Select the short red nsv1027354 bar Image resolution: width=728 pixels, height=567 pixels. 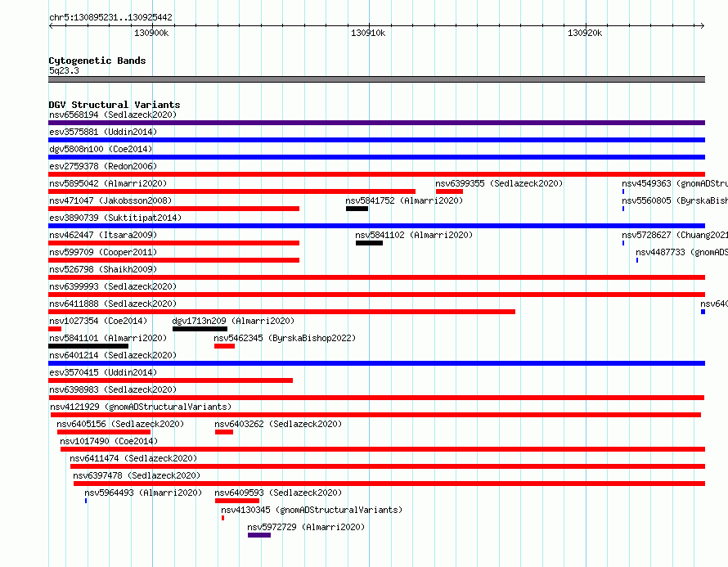[55, 329]
